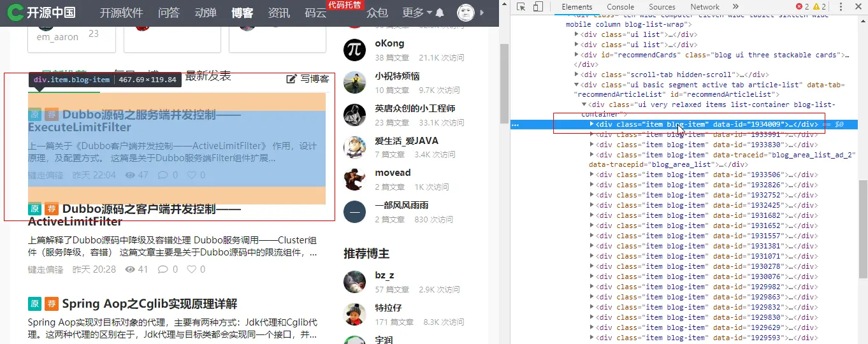Collapse the recommendArticleList article-list div
This screenshot has height=344, width=868.
point(577,85)
